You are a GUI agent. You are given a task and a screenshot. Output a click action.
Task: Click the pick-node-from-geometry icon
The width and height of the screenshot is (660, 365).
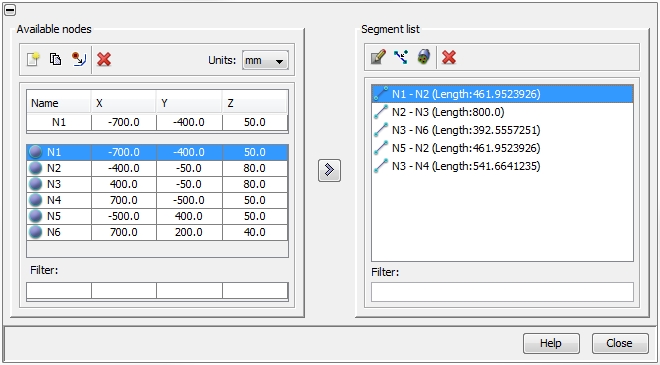point(78,59)
